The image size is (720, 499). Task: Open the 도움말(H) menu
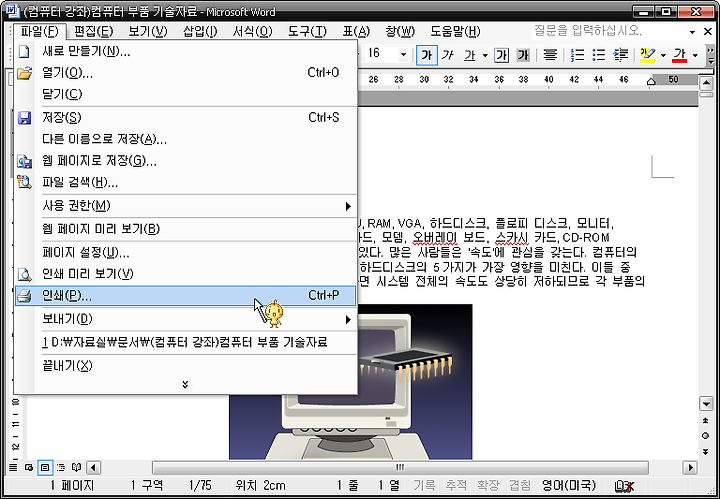pyautogui.click(x=455, y=31)
